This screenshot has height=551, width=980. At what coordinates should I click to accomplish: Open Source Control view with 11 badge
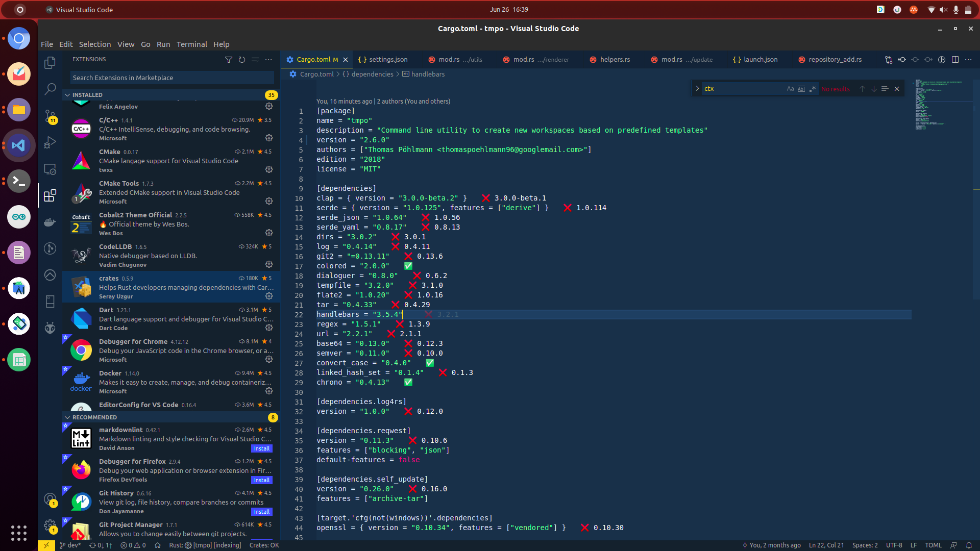tap(50, 116)
